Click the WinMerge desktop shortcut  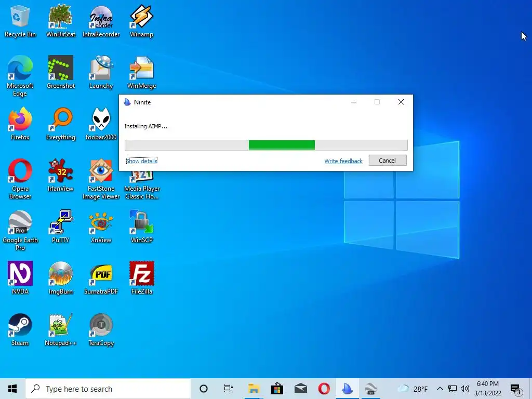(141, 72)
